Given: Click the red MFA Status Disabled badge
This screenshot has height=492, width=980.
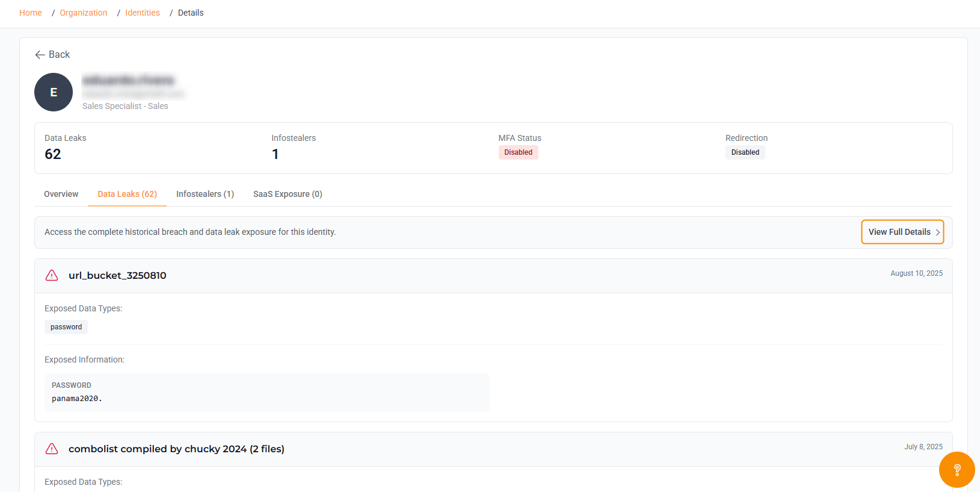Looking at the screenshot, I should pos(518,152).
